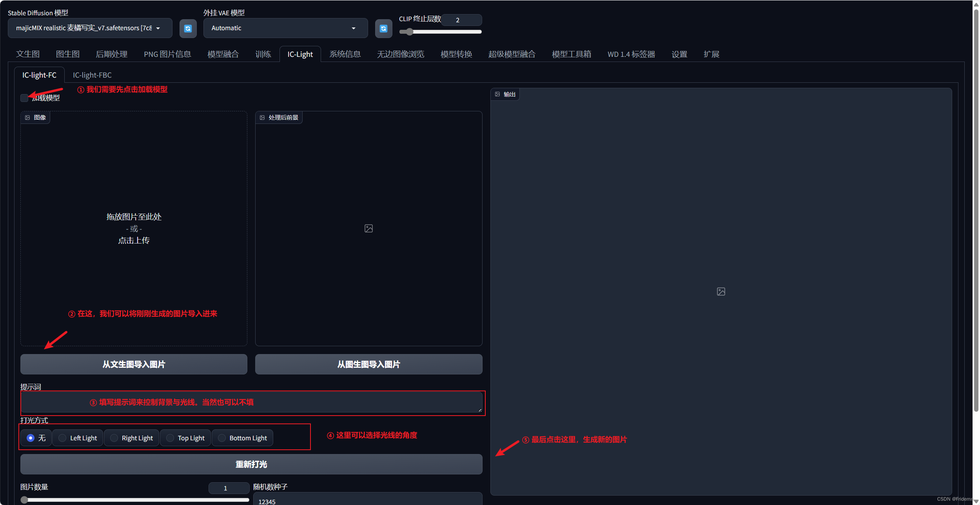Select the Bottom Light radio option
980x505 pixels.
[222, 438]
